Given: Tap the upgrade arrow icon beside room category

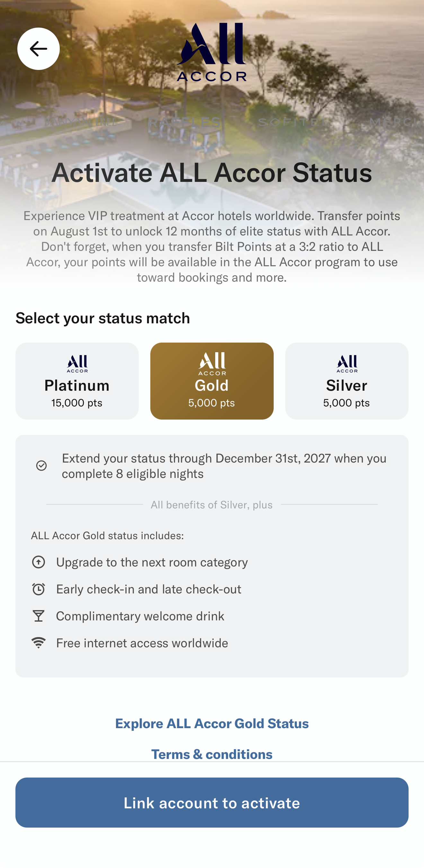Looking at the screenshot, I should (39, 562).
